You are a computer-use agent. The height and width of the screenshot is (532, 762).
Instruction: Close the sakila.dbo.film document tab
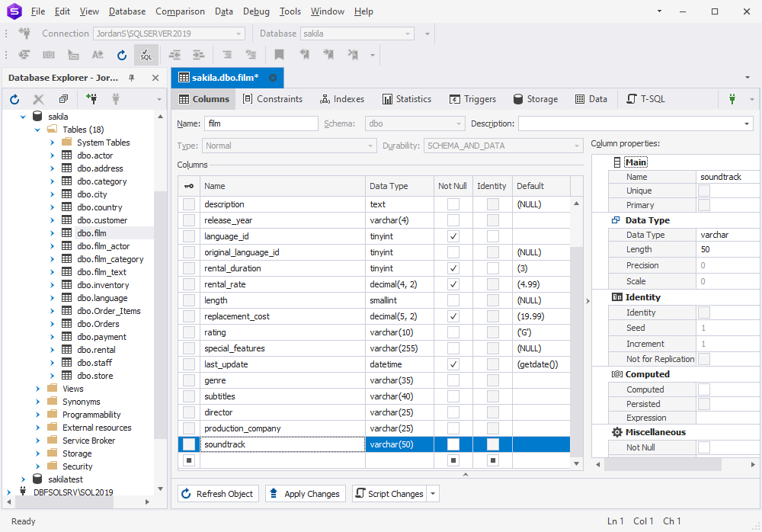[273, 78]
